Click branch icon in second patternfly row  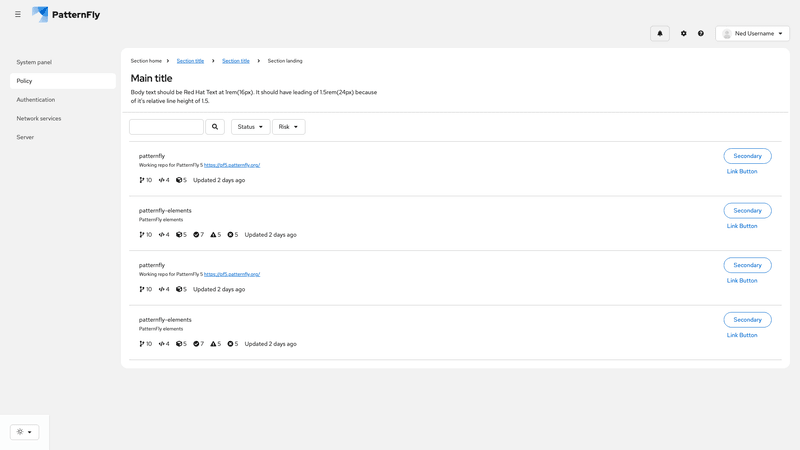click(142, 289)
